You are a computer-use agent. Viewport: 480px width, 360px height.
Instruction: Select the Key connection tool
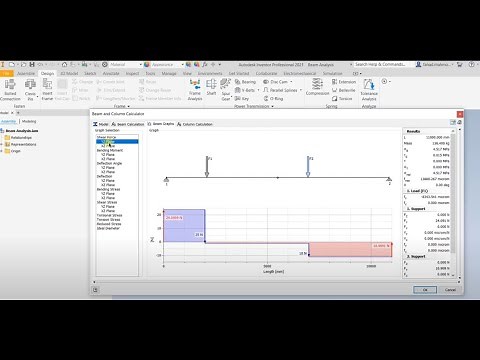(242, 99)
